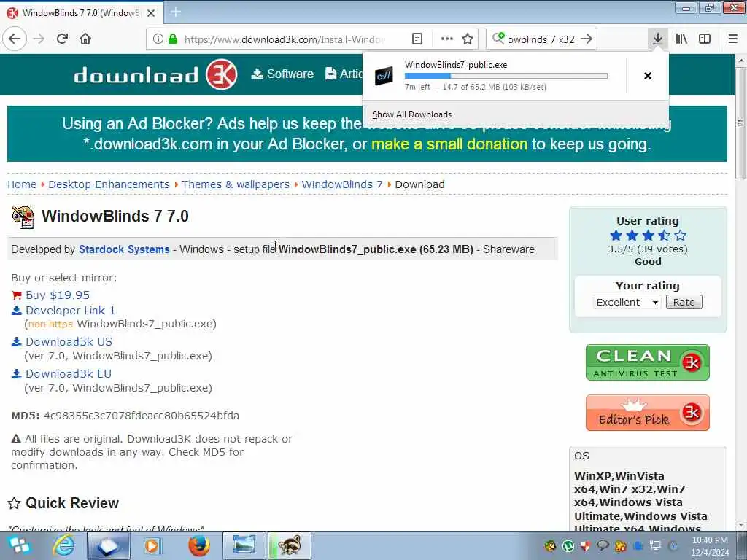Viewport: 747px width, 560px height.
Task: Click the forward navigation arrow
Action: pyautogui.click(x=39, y=39)
